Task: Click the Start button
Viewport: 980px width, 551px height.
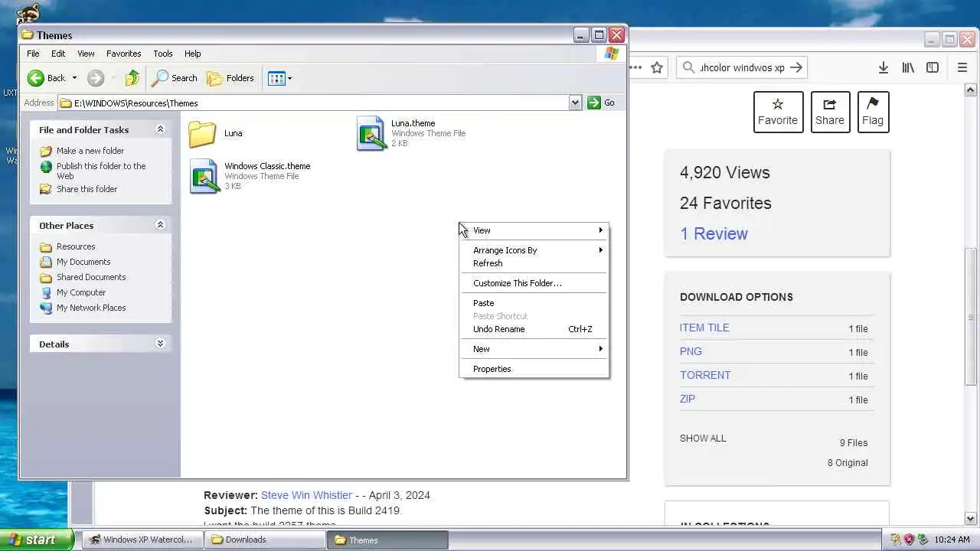Action: tap(37, 540)
